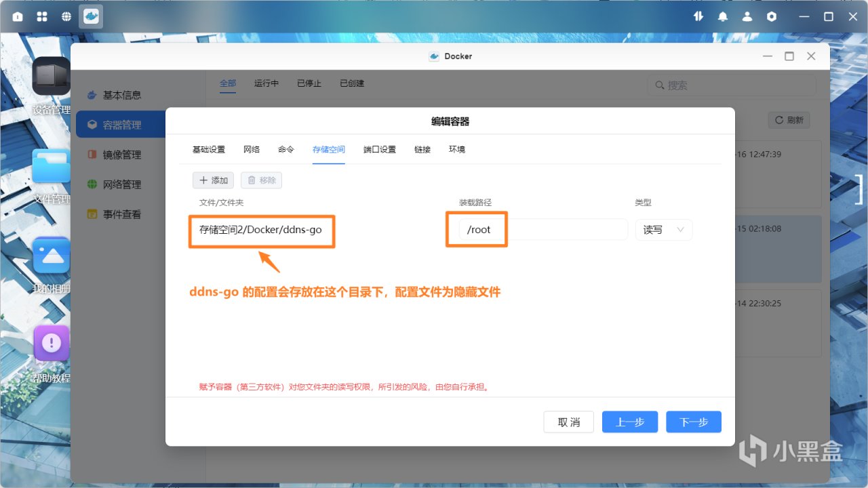Screen dimensions: 868x488
Task: Switch to 基础设置 tab
Action: [209, 149]
